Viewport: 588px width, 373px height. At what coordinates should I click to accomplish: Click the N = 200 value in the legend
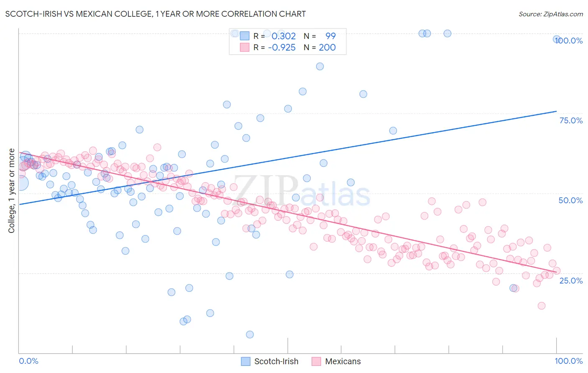(320, 47)
